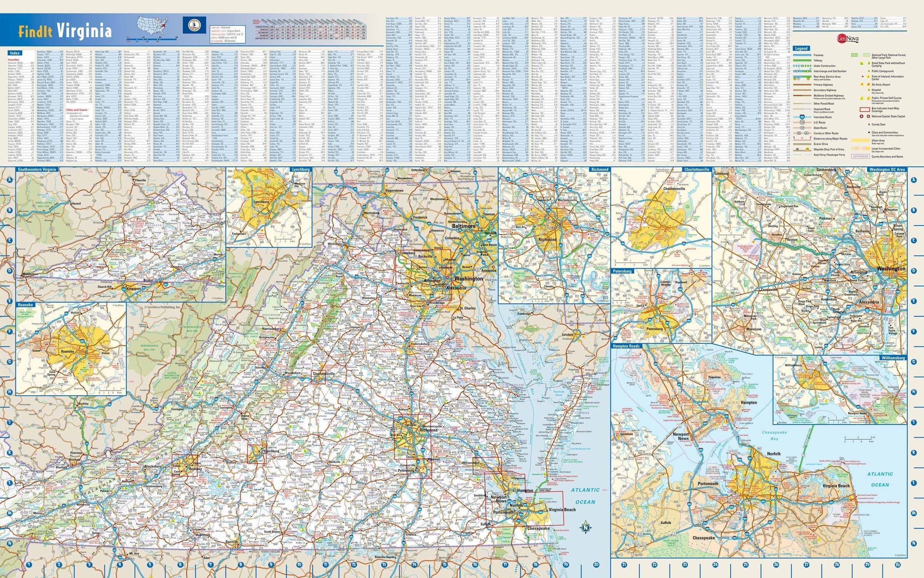Viewport: 924px width, 578px height.
Task: Click the US locator map highlighting Virginia
Action: [152, 26]
